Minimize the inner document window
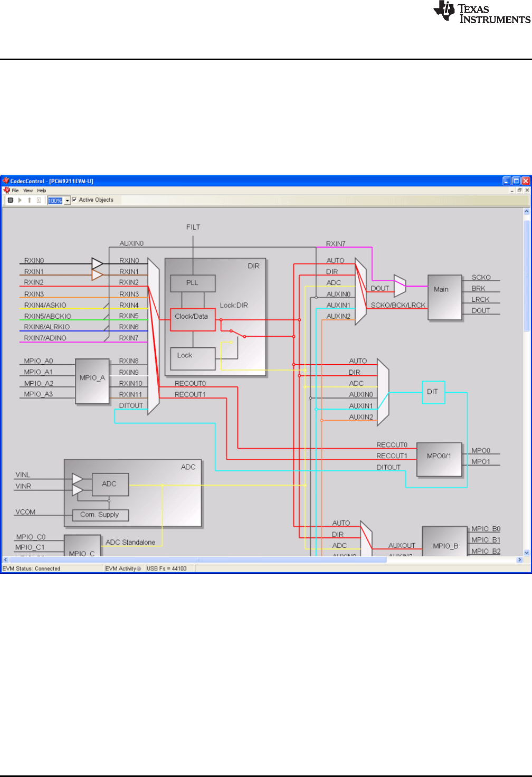The width and height of the screenshot is (532, 777). click(x=512, y=190)
